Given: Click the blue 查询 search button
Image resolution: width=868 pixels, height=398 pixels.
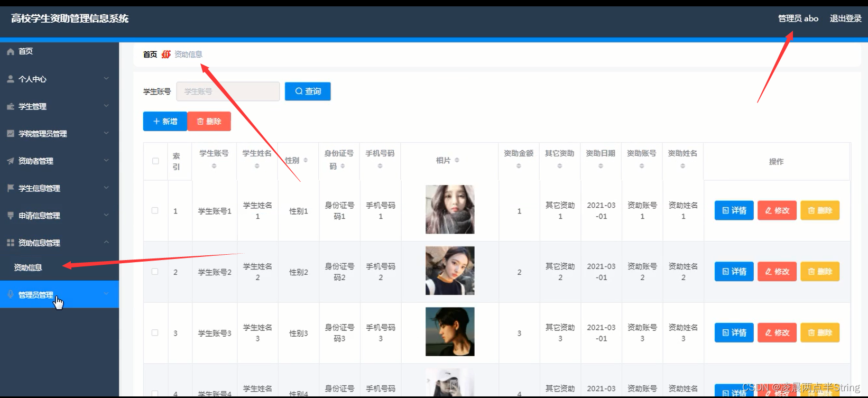Looking at the screenshot, I should [x=308, y=91].
